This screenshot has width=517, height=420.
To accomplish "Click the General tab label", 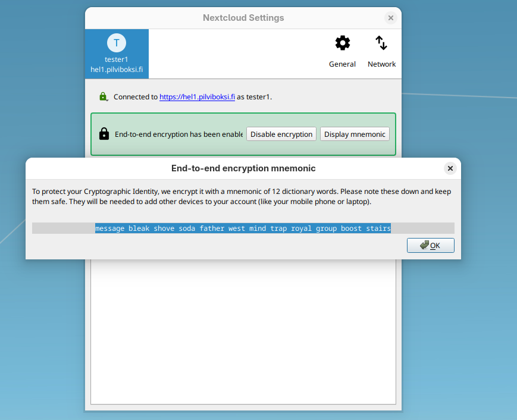I will 342,64.
